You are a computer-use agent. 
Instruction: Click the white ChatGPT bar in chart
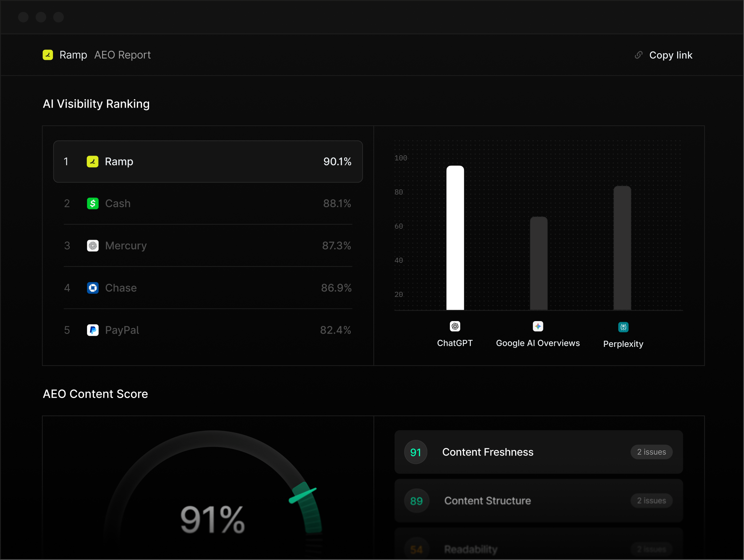(x=455, y=238)
